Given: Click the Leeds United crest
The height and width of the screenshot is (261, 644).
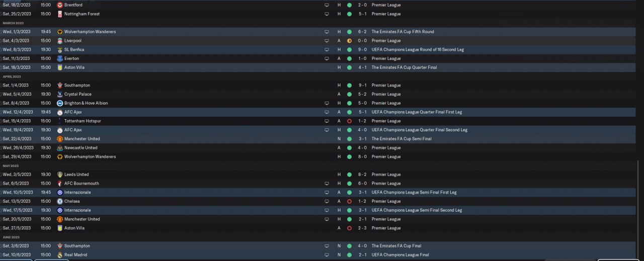Looking at the screenshot, I should [59, 175].
